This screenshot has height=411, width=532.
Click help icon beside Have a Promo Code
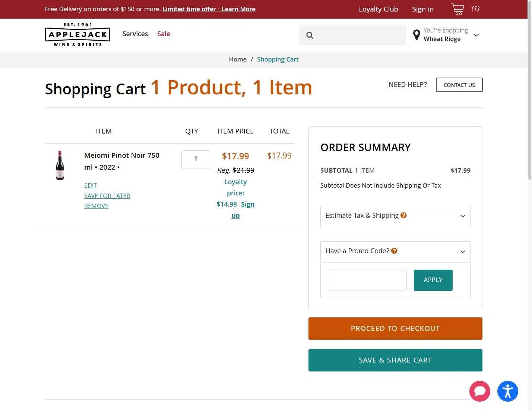click(x=394, y=251)
